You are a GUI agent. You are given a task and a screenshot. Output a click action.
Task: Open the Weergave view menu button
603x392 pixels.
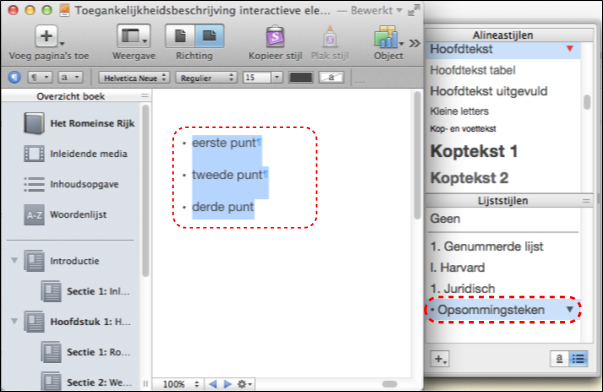pyautogui.click(x=133, y=36)
